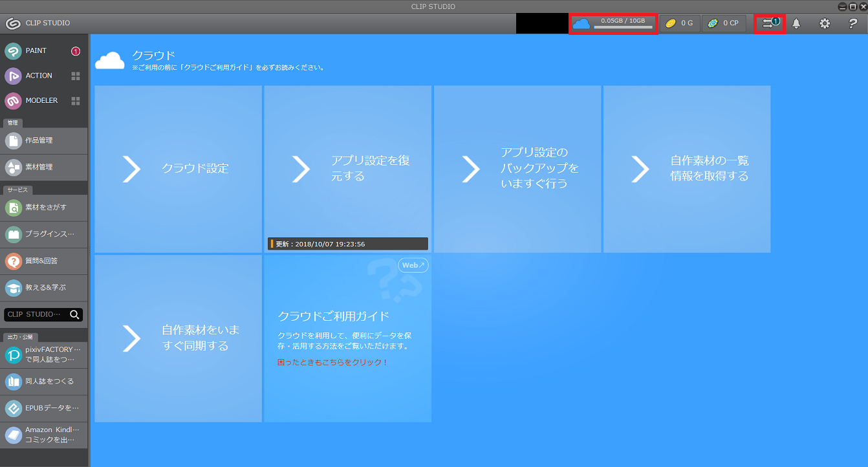Screen dimensions: 868x467
Task: Click the サービス section label
Action: click(x=18, y=190)
